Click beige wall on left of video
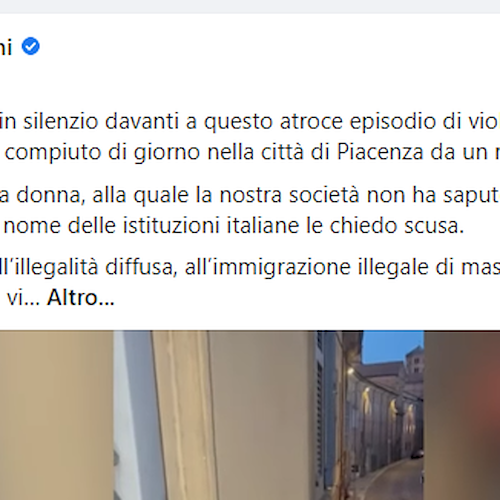 tap(57, 415)
